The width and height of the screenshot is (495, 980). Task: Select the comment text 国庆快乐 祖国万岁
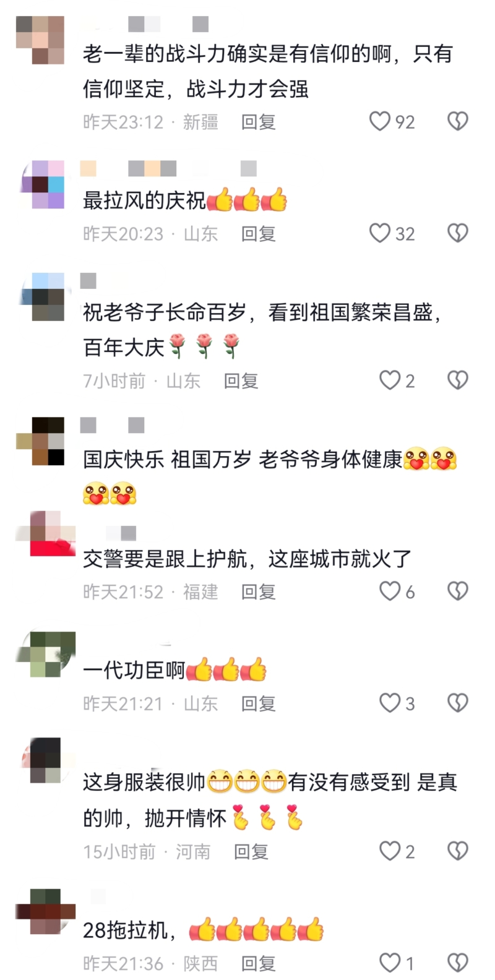tap(167, 460)
